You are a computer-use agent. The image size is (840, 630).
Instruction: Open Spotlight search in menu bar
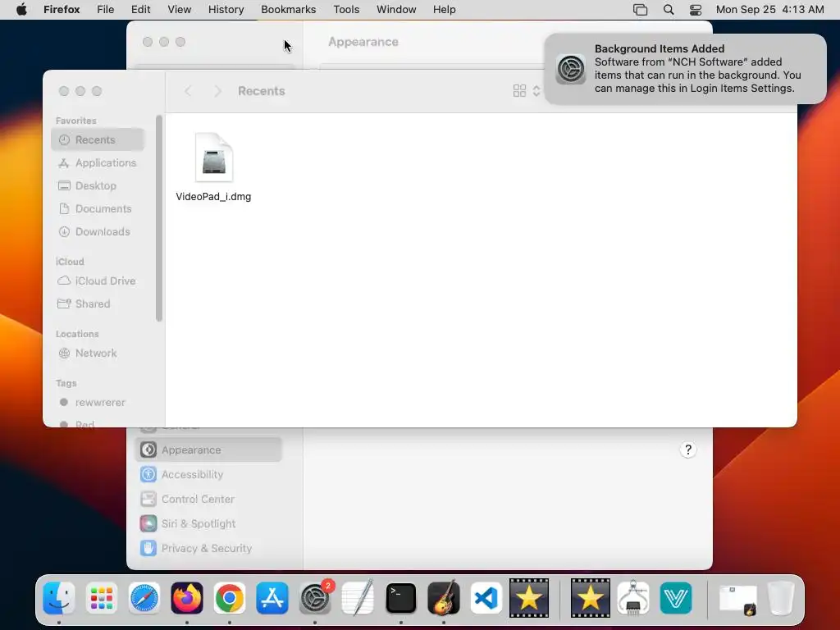click(669, 10)
